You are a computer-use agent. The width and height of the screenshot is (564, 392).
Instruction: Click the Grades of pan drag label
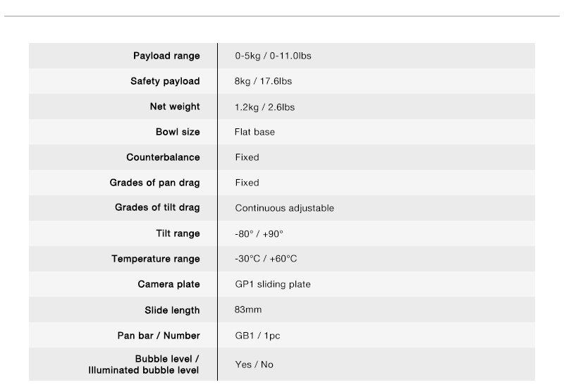154,183
